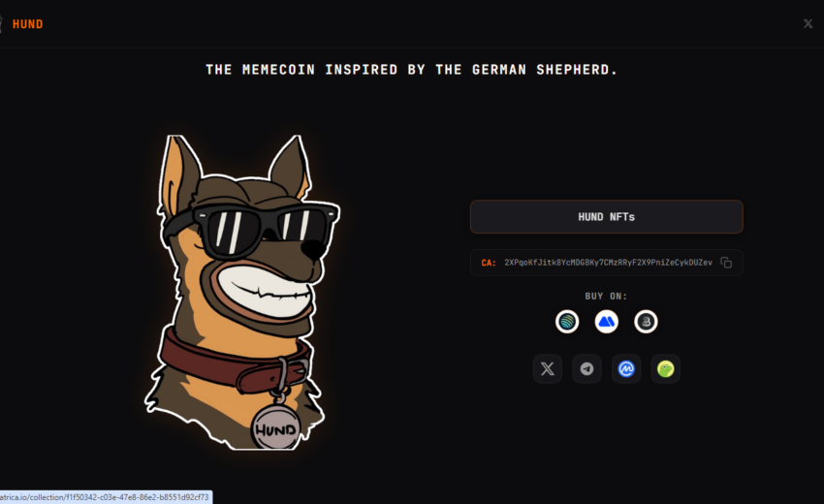Click the orange HUND logo text

pos(27,24)
